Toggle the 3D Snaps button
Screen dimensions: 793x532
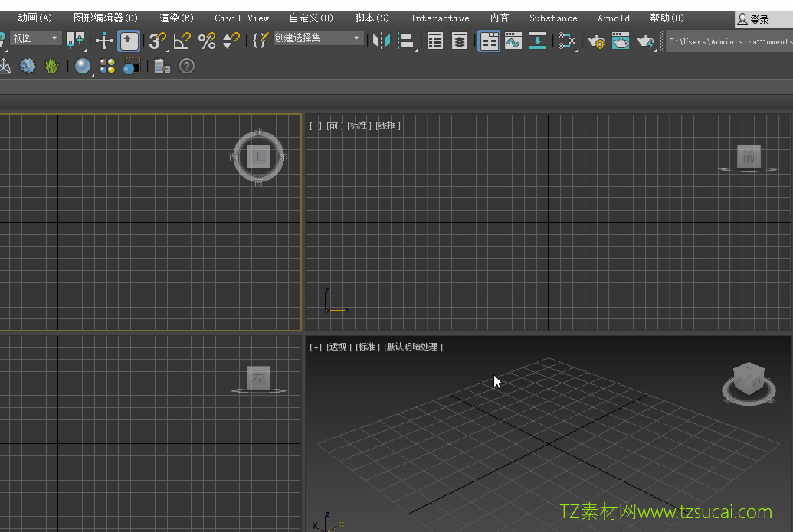tap(157, 41)
